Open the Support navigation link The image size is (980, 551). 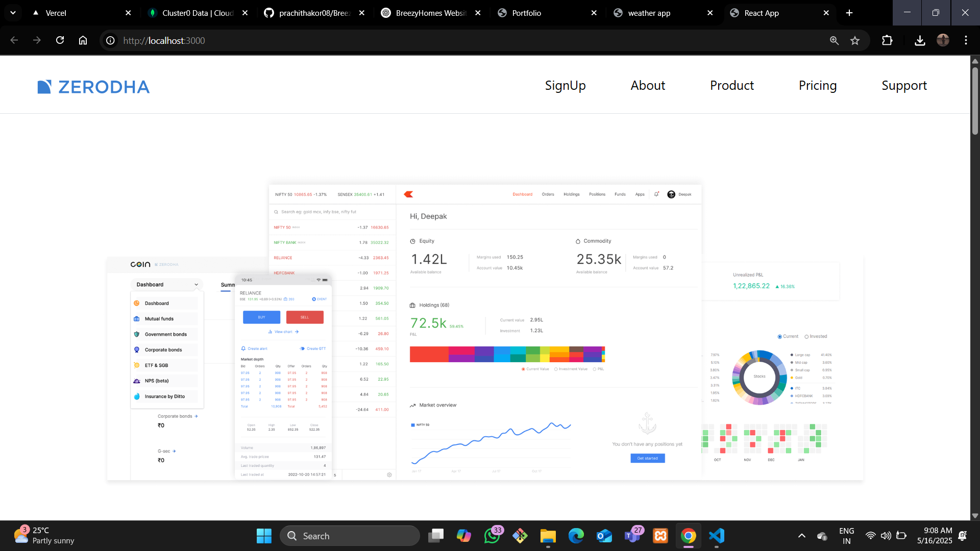(x=904, y=85)
